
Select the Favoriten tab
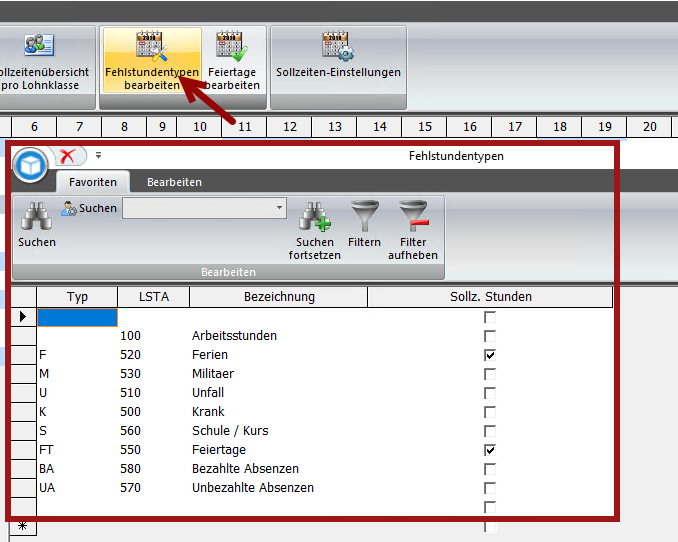click(x=93, y=182)
